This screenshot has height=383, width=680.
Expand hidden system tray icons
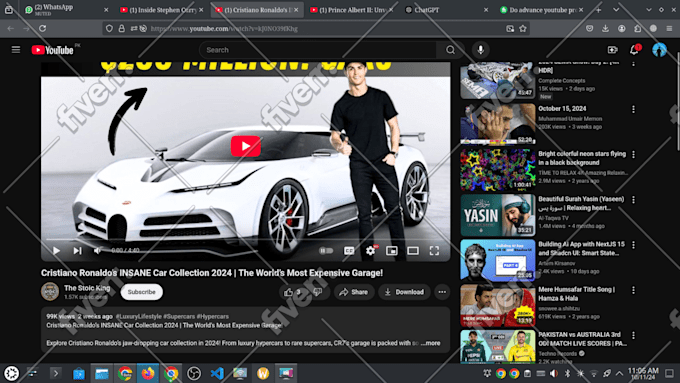tap(620, 373)
